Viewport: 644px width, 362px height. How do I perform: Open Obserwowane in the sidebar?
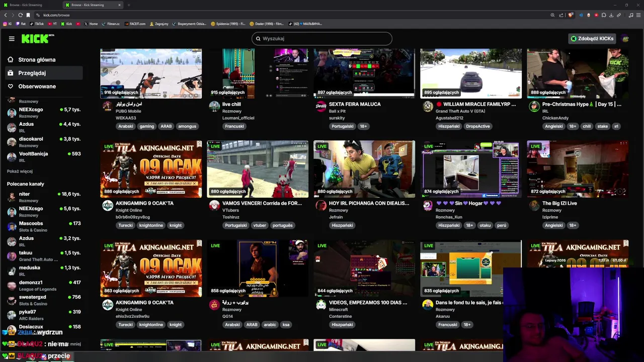[x=42, y=86]
